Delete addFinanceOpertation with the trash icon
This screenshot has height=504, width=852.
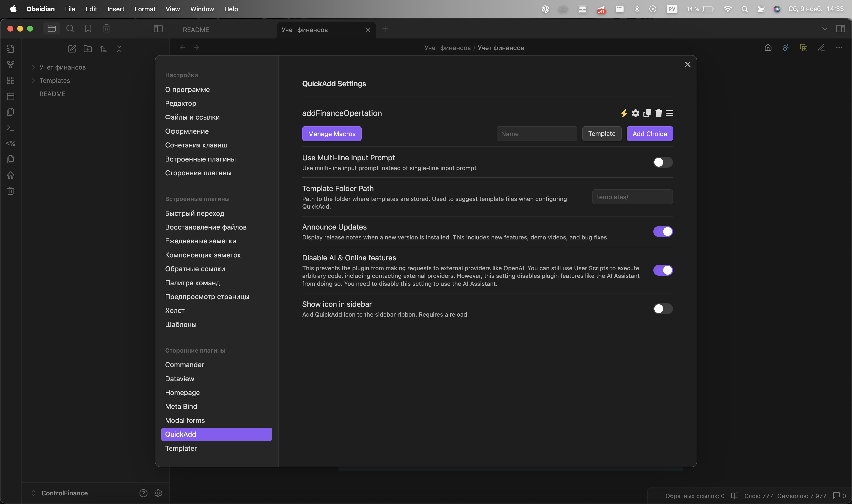click(658, 113)
